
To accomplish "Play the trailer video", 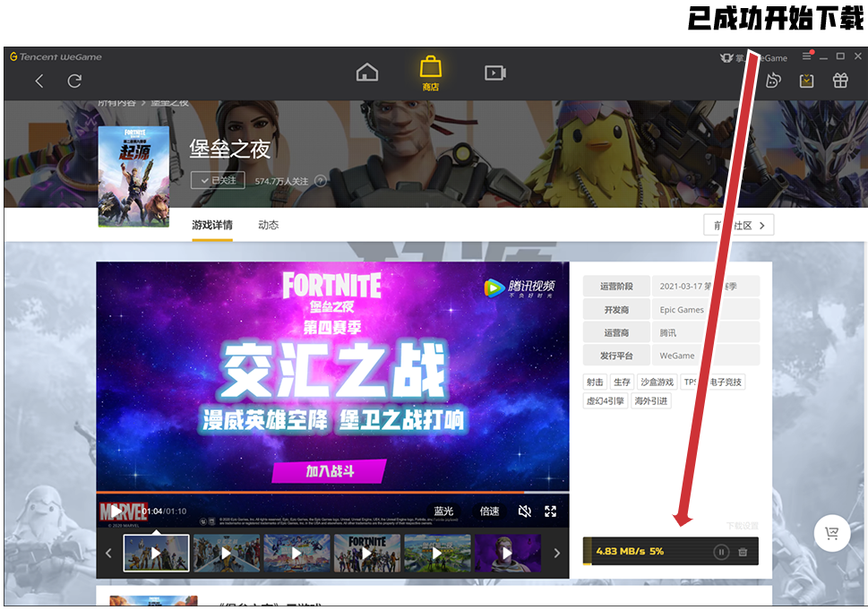I will point(115,511).
